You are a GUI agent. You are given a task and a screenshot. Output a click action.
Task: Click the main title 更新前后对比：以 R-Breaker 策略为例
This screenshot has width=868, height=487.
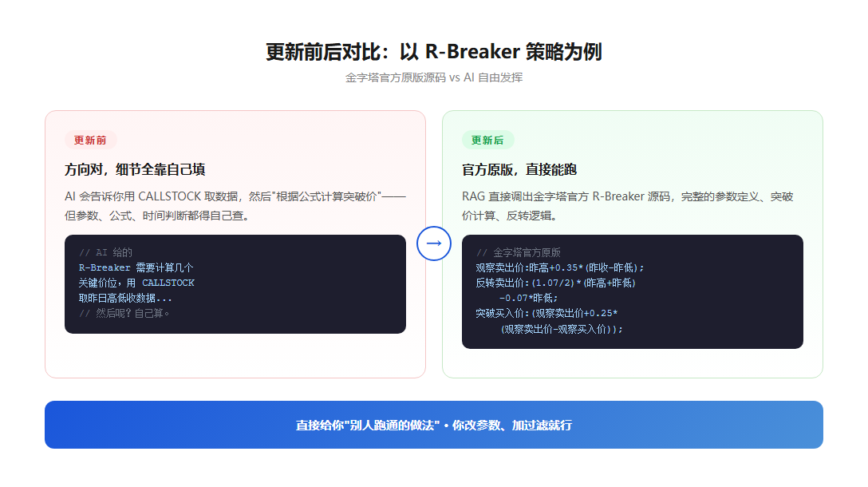(x=433, y=52)
